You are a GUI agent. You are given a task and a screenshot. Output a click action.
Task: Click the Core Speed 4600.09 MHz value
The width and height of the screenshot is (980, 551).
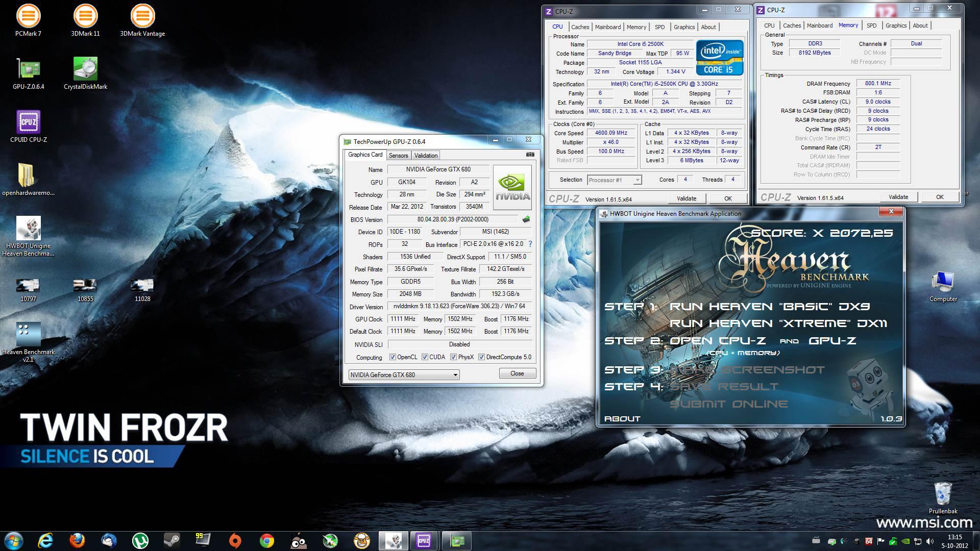(611, 133)
